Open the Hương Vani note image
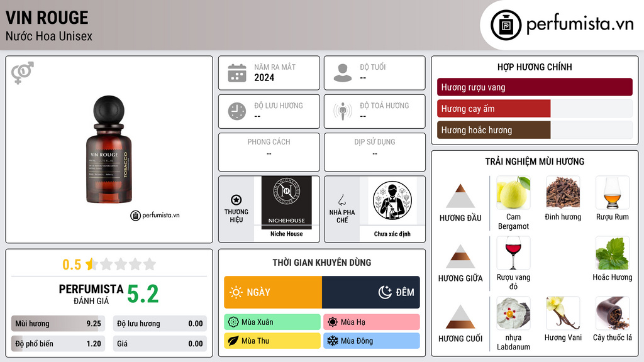Screen dimensions: 644x362 563,313
